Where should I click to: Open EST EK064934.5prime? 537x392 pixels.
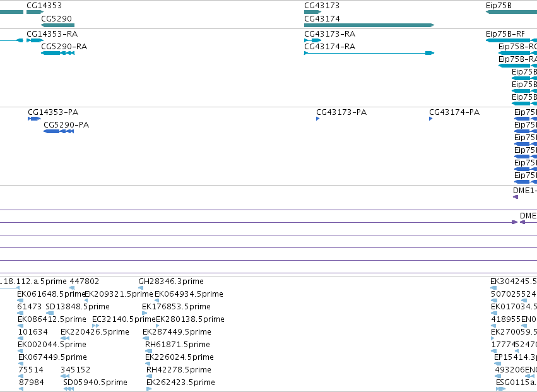[x=189, y=294]
